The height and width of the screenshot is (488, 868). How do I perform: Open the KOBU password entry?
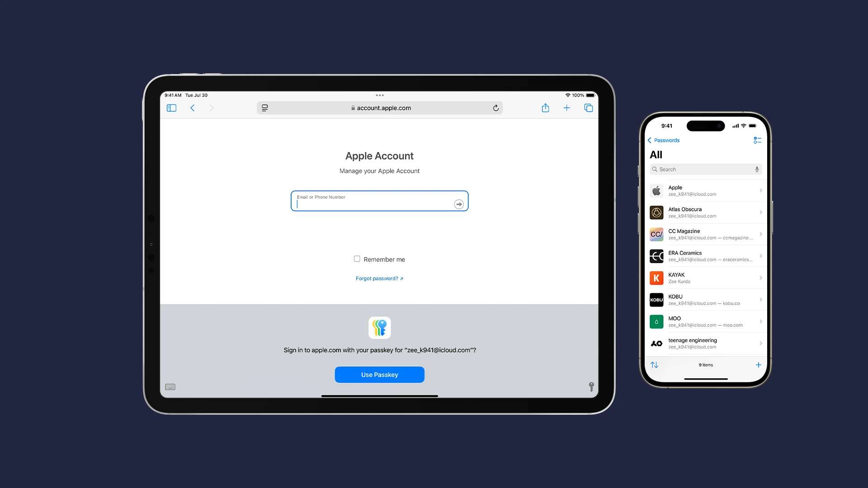pos(705,300)
